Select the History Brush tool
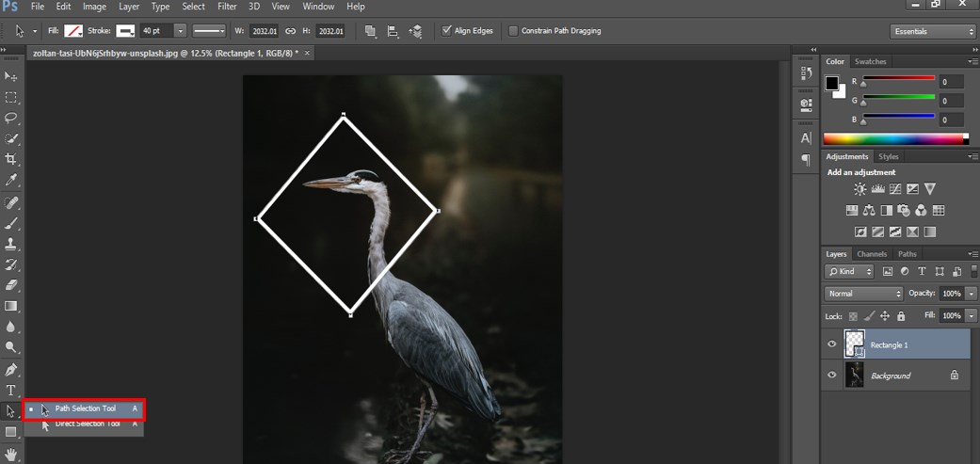The height and width of the screenshot is (464, 980). (x=10, y=264)
